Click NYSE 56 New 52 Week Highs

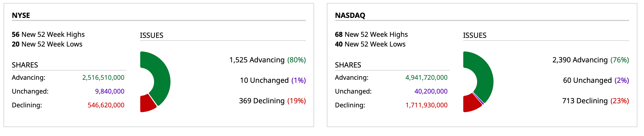click(48, 35)
